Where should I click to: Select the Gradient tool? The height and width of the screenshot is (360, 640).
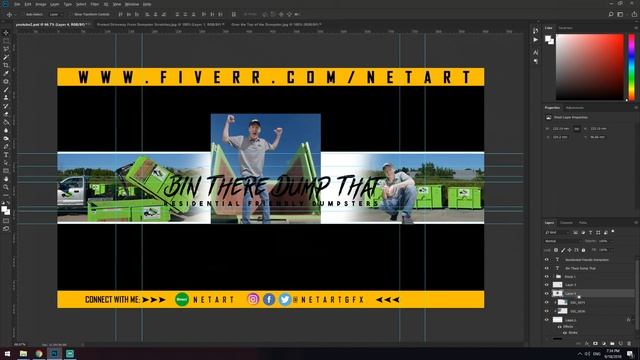click(6, 122)
